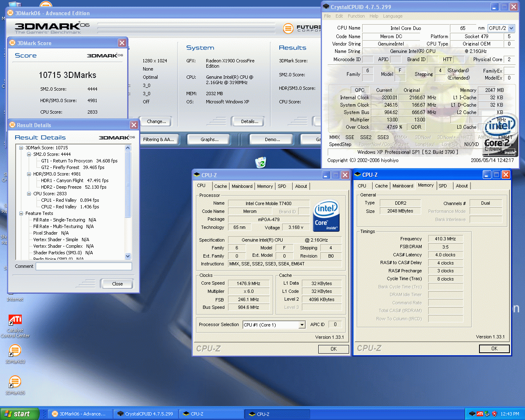Select the CrystalCPUID 4.7.5.299 taskbar button
The image size is (525, 420).
coord(145,414)
